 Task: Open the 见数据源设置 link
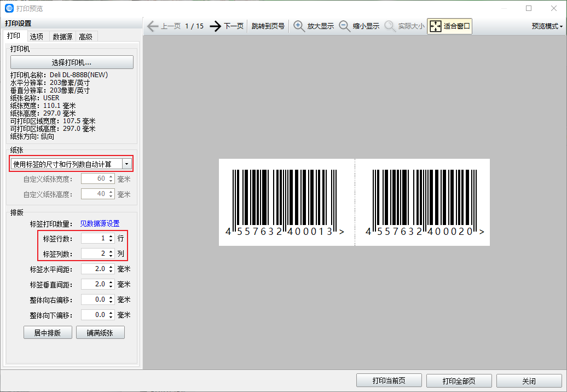tap(100, 223)
